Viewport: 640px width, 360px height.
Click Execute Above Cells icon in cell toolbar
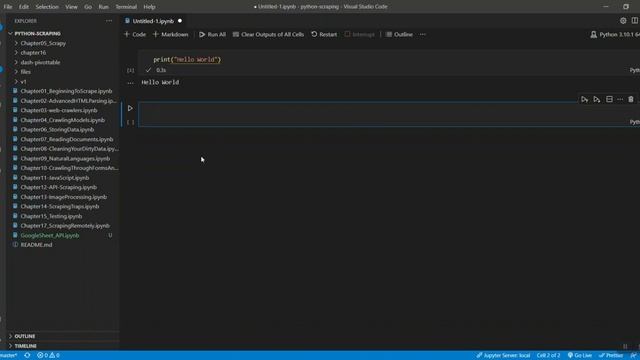click(x=597, y=100)
